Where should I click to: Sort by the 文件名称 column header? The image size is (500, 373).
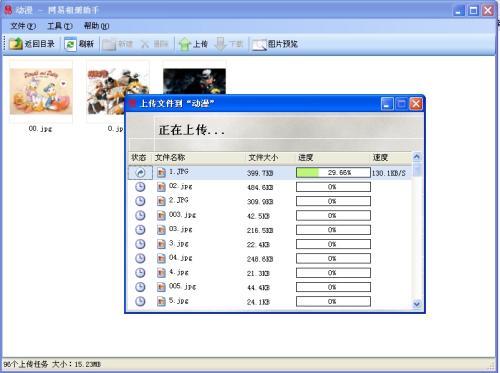tap(170, 158)
